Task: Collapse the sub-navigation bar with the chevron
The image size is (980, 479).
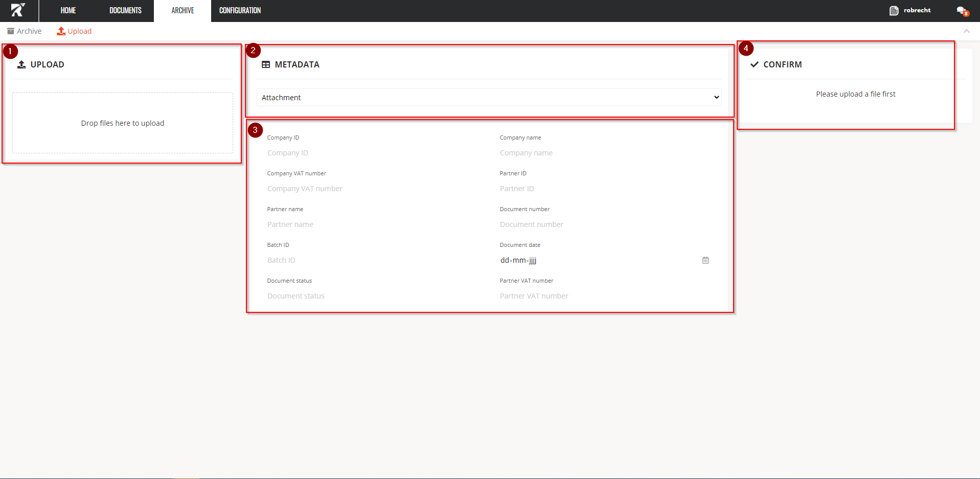Action: (x=966, y=31)
